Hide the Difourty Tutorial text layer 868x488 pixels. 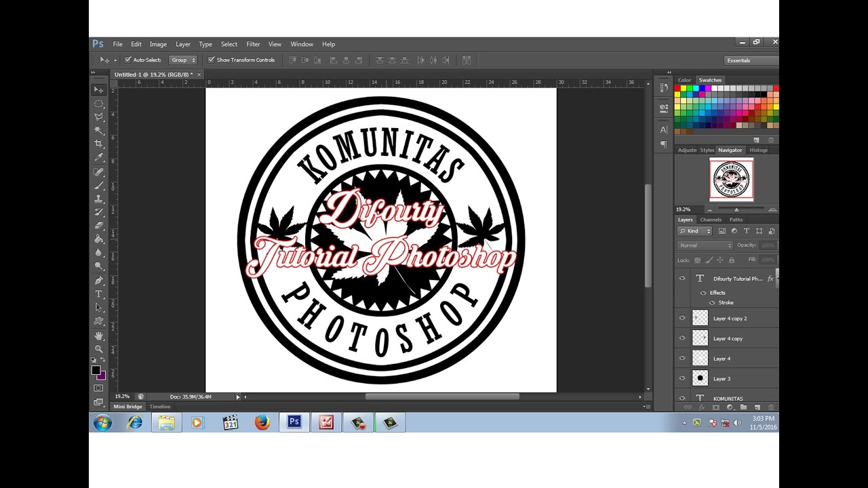(682, 279)
